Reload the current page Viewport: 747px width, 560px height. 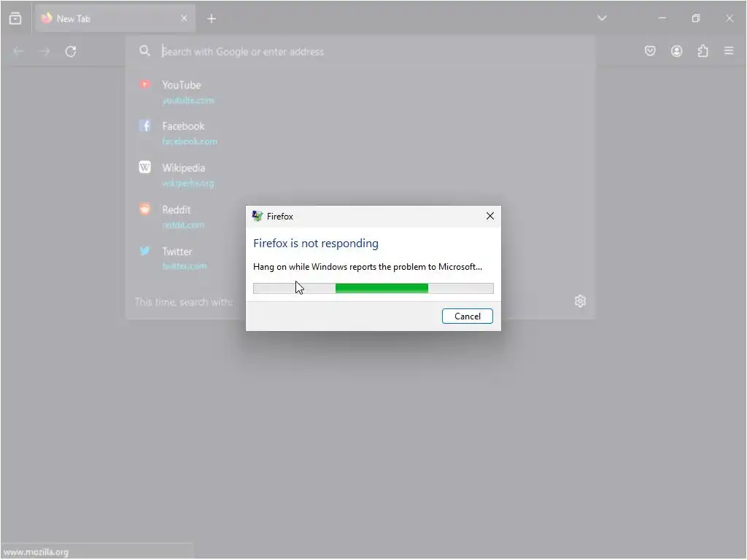click(x=71, y=51)
